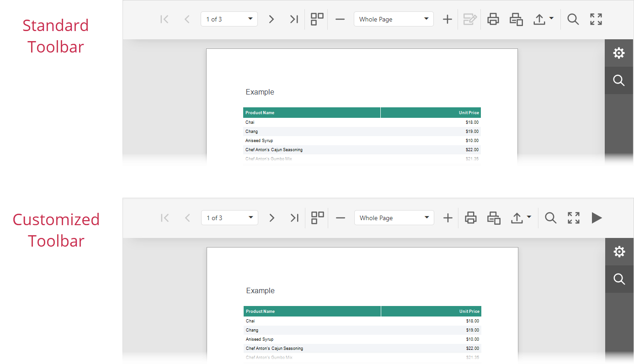The width and height of the screenshot is (634, 364).
Task: Go to next page in Customized Toolbar
Action: coord(272,218)
